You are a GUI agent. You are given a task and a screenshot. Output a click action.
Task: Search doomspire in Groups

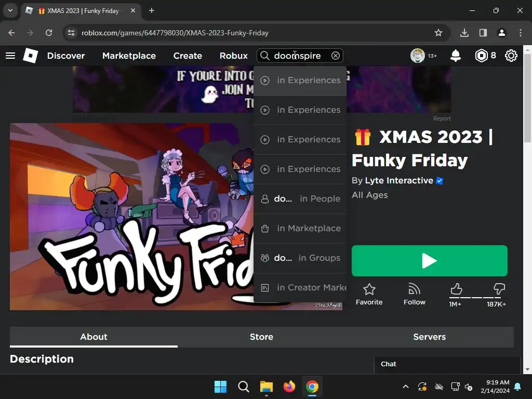pyautogui.click(x=300, y=258)
